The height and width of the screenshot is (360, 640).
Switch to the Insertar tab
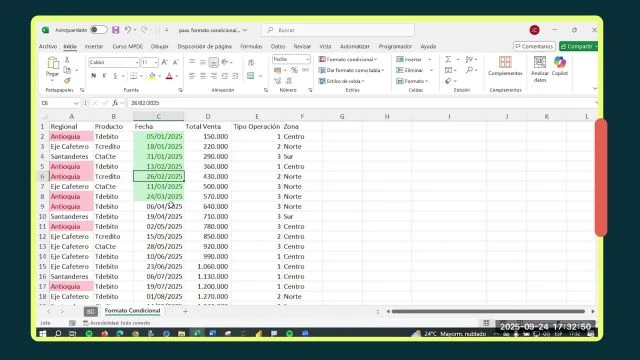pyautogui.click(x=94, y=47)
